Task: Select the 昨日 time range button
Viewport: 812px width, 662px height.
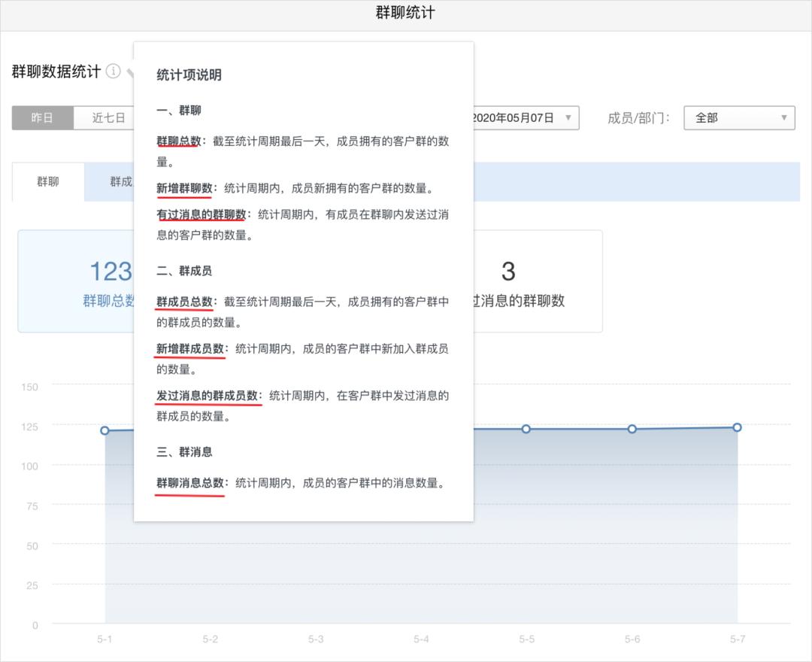Action: click(43, 118)
